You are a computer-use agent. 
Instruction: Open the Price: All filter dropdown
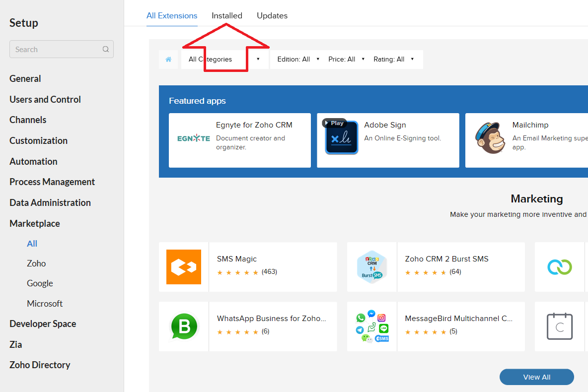(x=346, y=59)
